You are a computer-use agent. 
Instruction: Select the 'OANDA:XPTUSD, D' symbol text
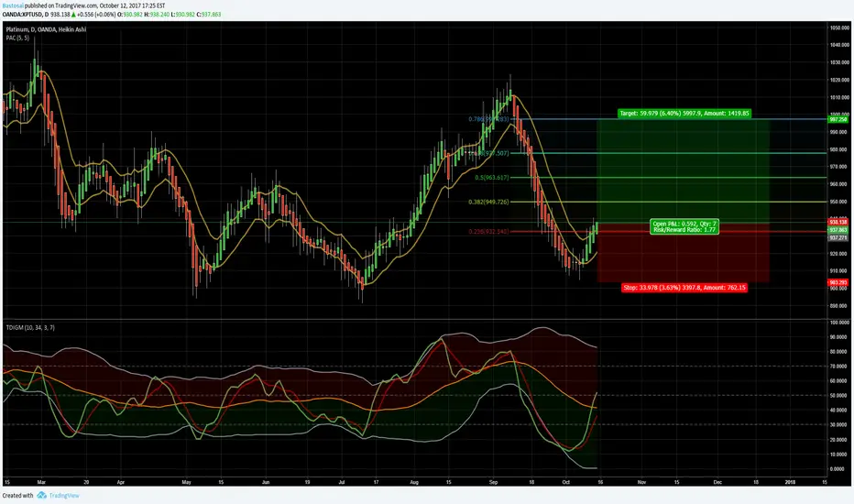[25, 15]
